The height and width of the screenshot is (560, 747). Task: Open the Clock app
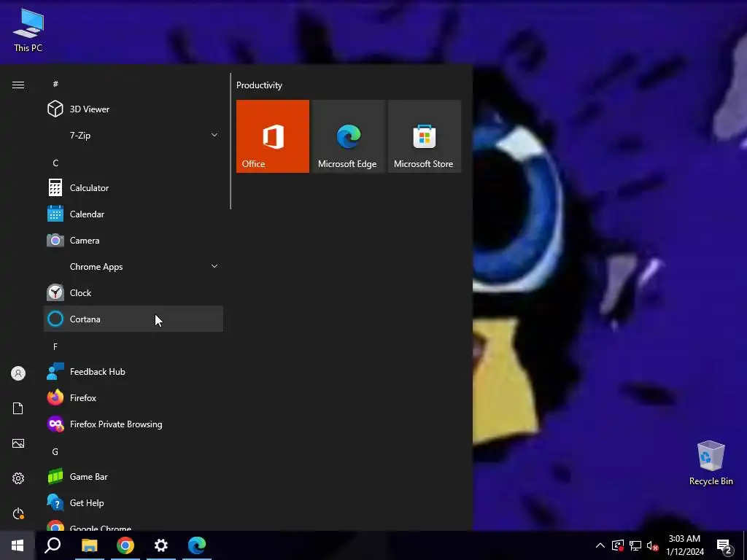pyautogui.click(x=133, y=292)
